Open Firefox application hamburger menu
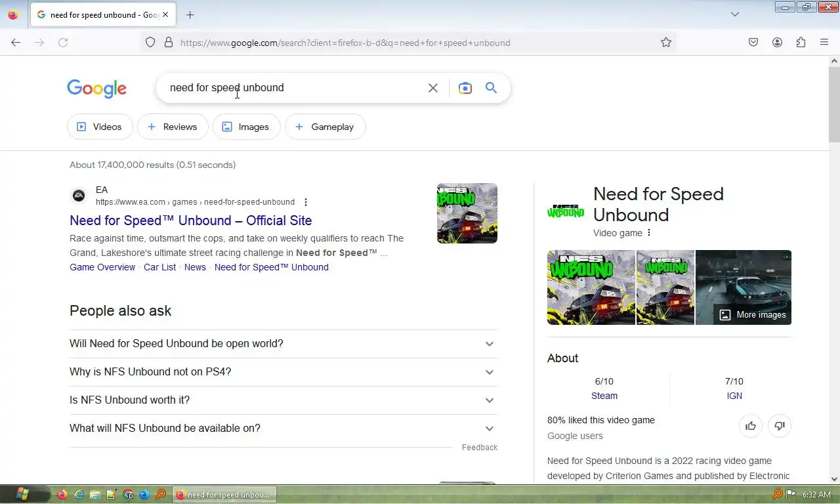840x504 pixels. 824,43
